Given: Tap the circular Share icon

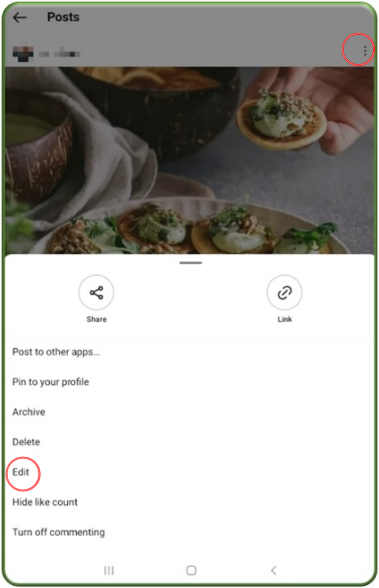Looking at the screenshot, I should (96, 293).
